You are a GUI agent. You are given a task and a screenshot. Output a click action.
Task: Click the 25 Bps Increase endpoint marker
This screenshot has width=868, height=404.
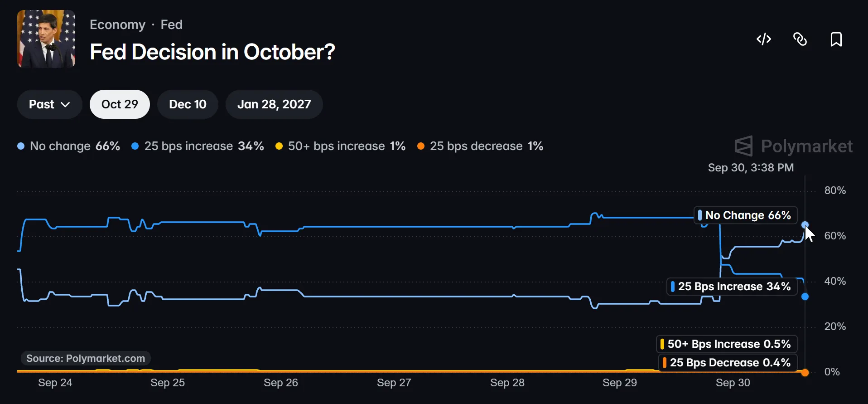pos(805,297)
